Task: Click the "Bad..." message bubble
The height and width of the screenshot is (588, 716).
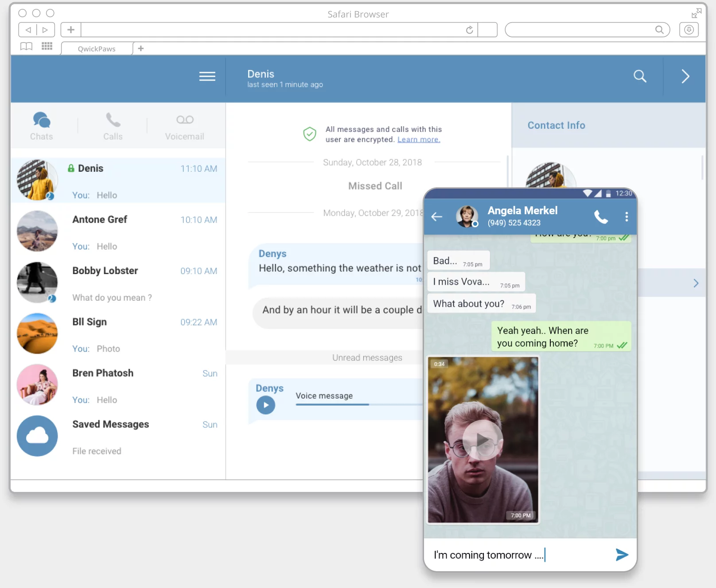Action: tap(459, 260)
